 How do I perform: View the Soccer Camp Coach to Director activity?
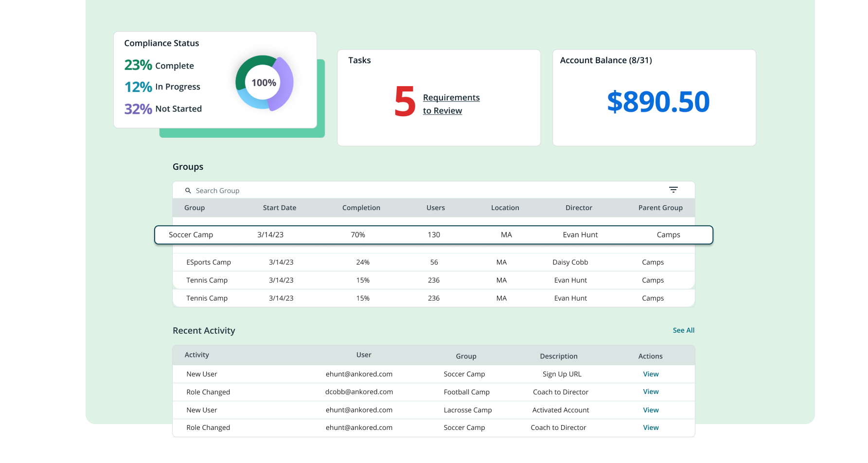(x=651, y=427)
